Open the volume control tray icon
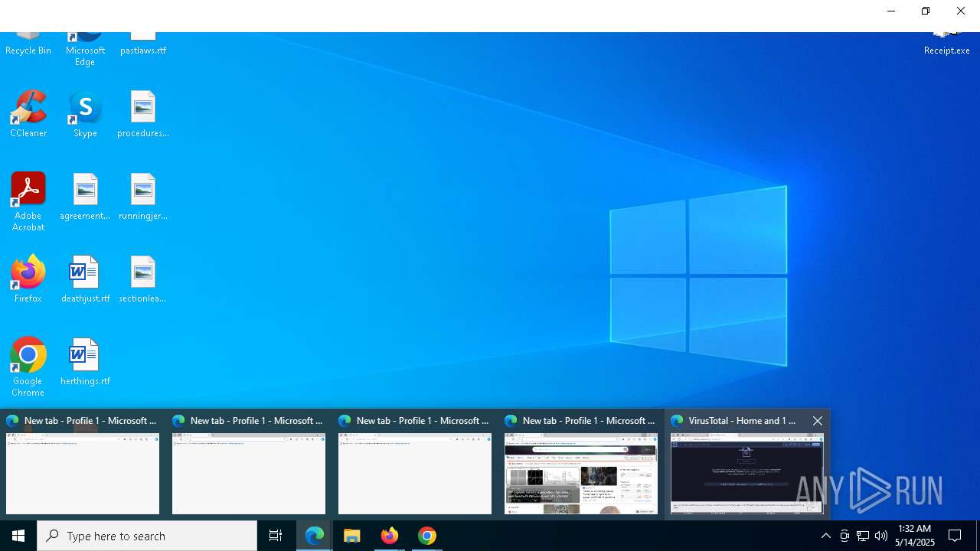Viewport: 980px width, 551px height. click(881, 536)
